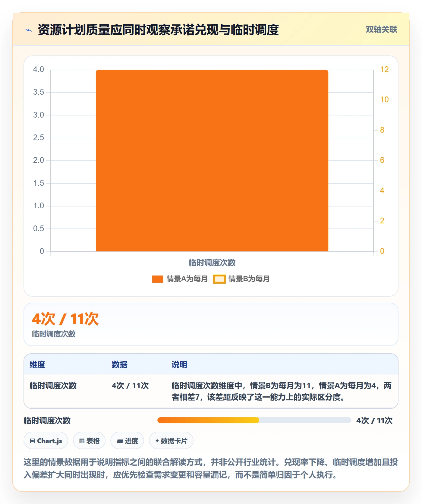Select the footnote paragraph starting 这里的情景数据
Viewport: 422px width, 504px height.
(x=211, y=468)
